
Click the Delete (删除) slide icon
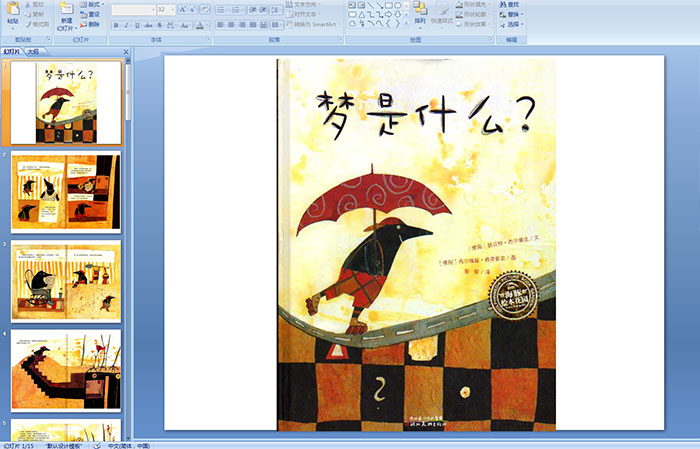pos(83,24)
